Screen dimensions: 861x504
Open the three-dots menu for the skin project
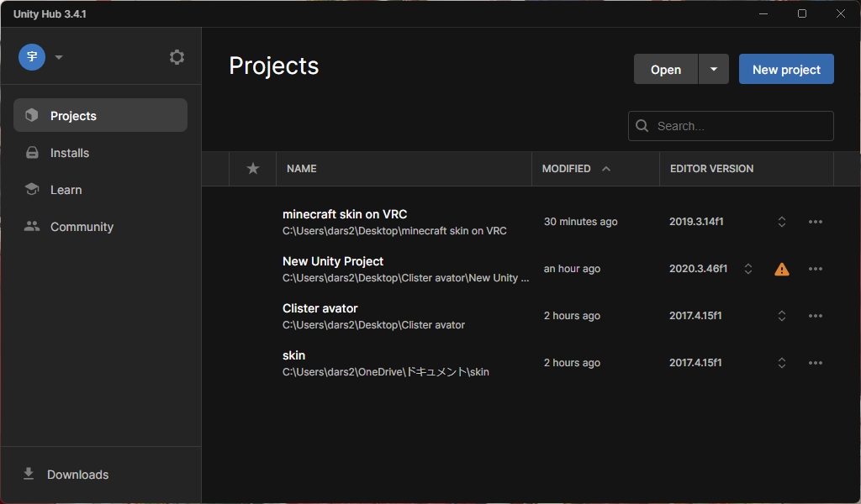pyautogui.click(x=816, y=363)
